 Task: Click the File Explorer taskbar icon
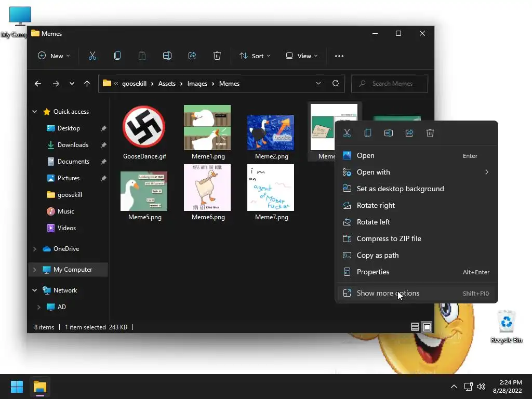40,387
